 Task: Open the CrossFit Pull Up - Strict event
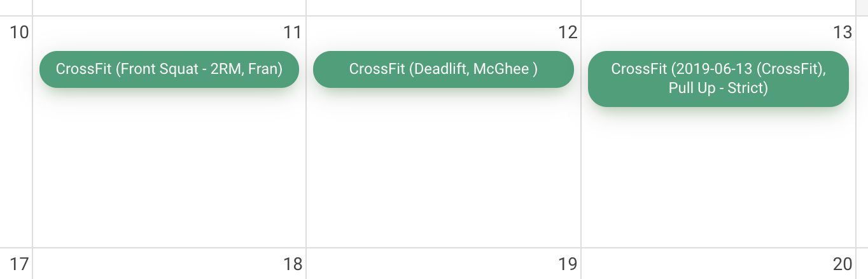(718, 78)
